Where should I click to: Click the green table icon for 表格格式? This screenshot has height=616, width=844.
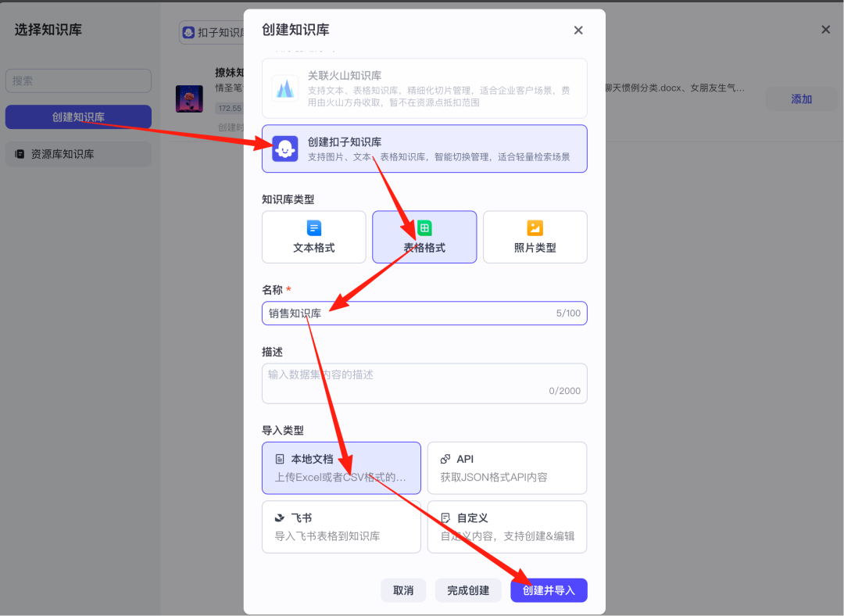(424, 227)
